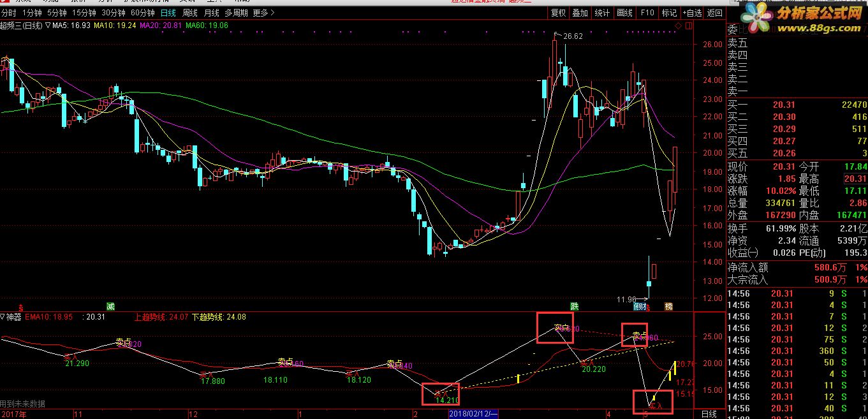868x419 pixels.
Task: Select the 1分钟 period tab
Action: 32,13
